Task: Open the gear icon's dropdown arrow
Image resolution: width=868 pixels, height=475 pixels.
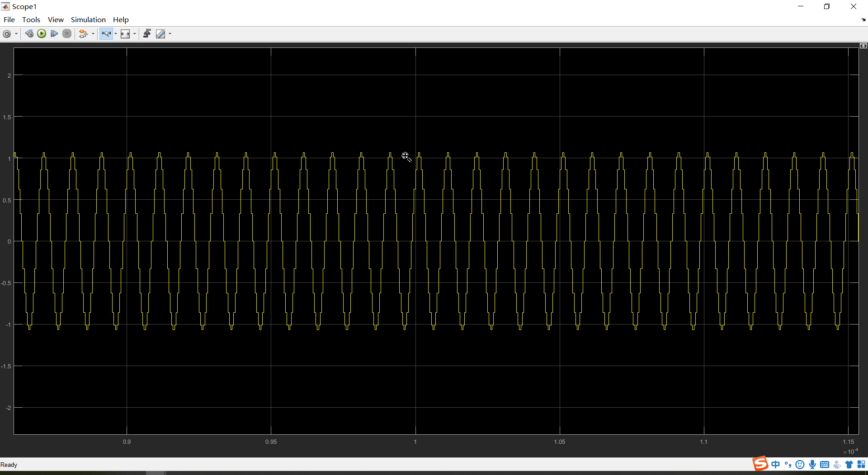Action: tap(16, 33)
